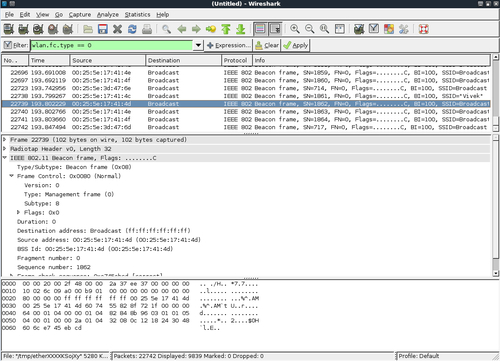Jump to last packet icon
Image resolution: width=500 pixels, height=361 pixels.
241,29
